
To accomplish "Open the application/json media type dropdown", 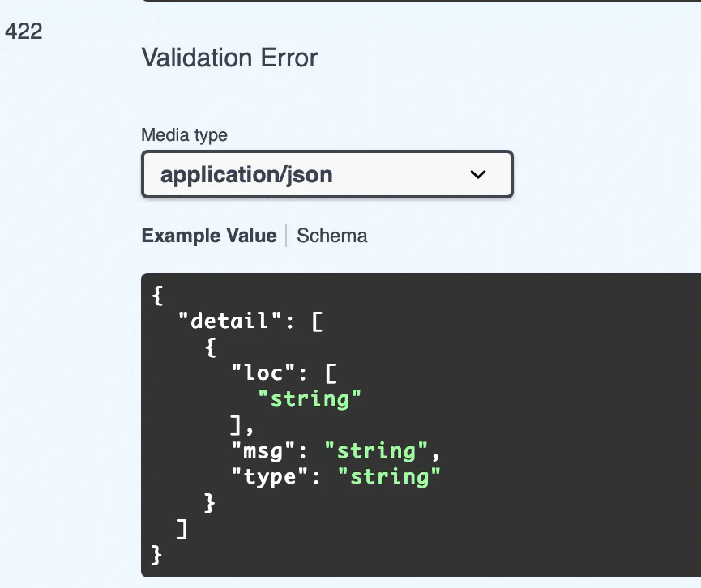I will [327, 174].
